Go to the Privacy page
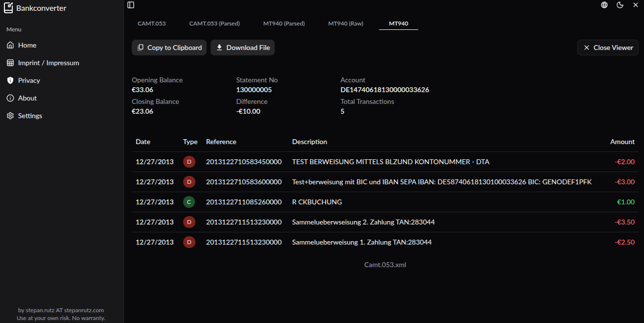Screen dimensions: 644x323 [x=29, y=80]
